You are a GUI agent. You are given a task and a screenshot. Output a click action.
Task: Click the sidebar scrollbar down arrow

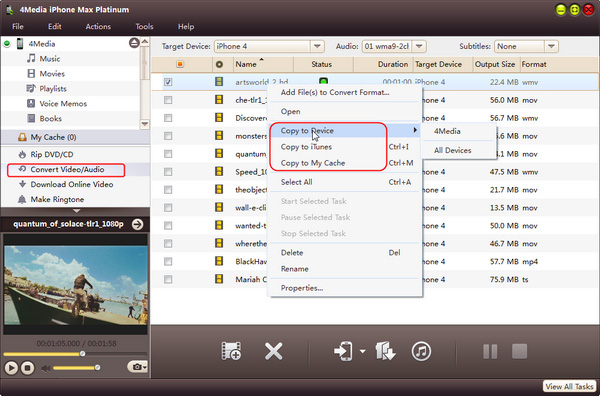145,124
